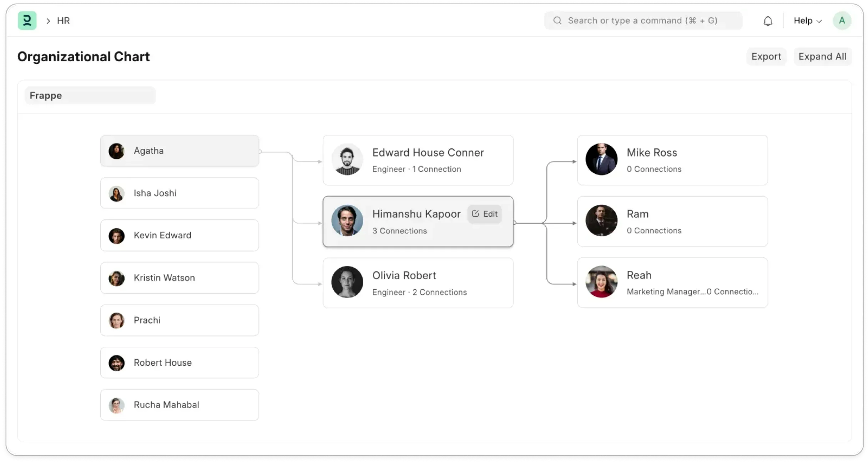868x462 pixels.
Task: Click the Frappe HR logo icon
Action: tap(27, 21)
